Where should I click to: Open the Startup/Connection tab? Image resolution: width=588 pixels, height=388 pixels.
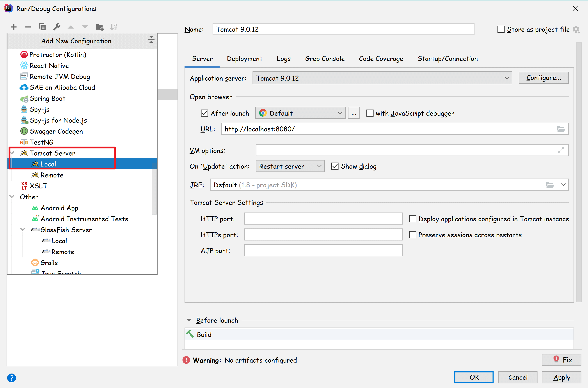pos(448,59)
